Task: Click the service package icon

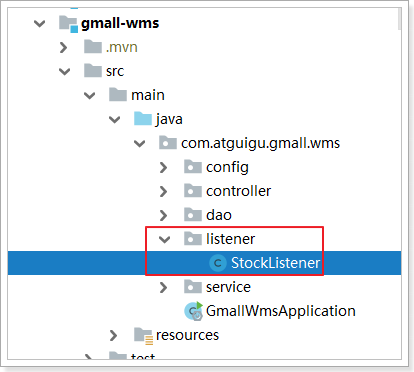Action: coord(193,287)
